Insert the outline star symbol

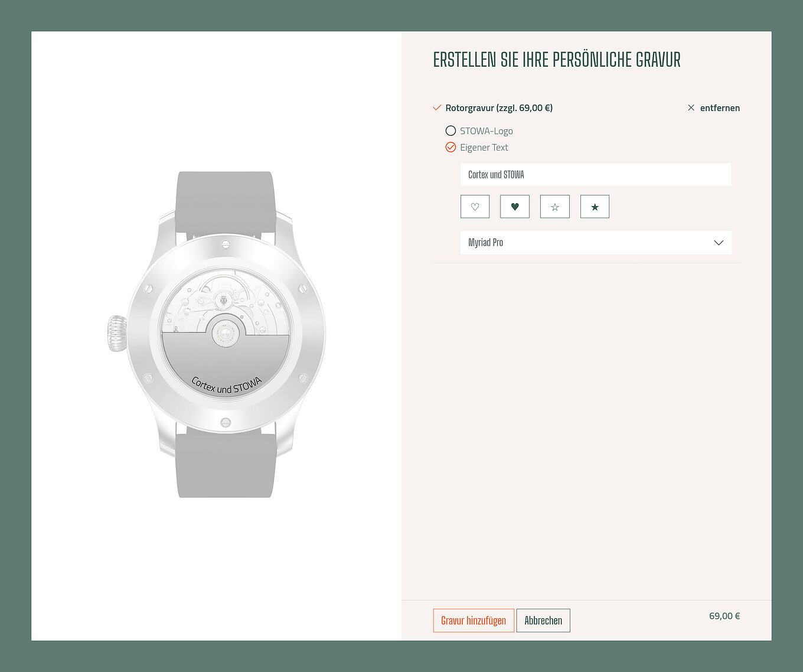(555, 207)
